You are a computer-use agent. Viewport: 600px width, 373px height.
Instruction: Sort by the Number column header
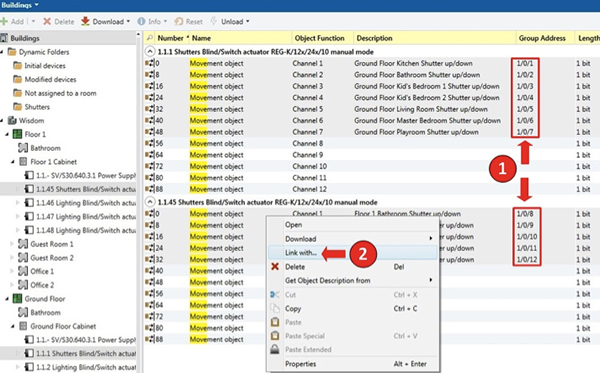click(172, 38)
